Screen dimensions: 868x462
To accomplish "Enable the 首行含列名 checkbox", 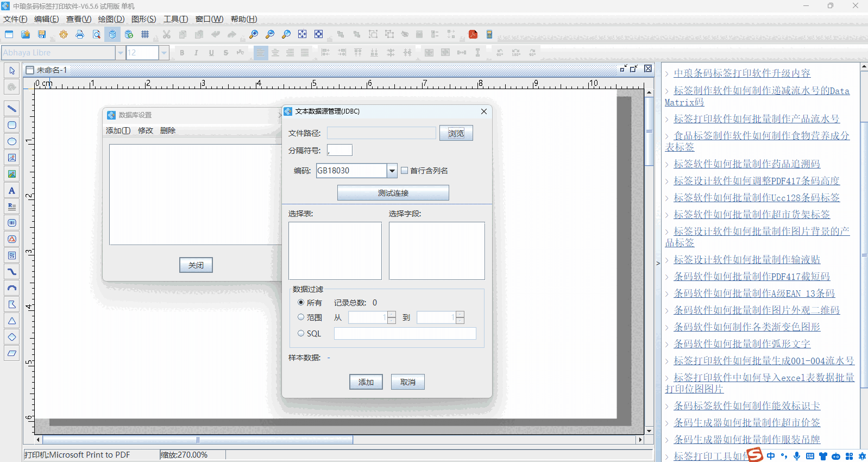I will (x=404, y=171).
